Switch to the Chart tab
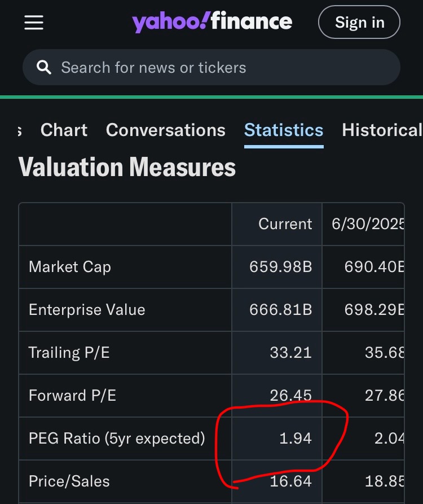 coord(64,130)
